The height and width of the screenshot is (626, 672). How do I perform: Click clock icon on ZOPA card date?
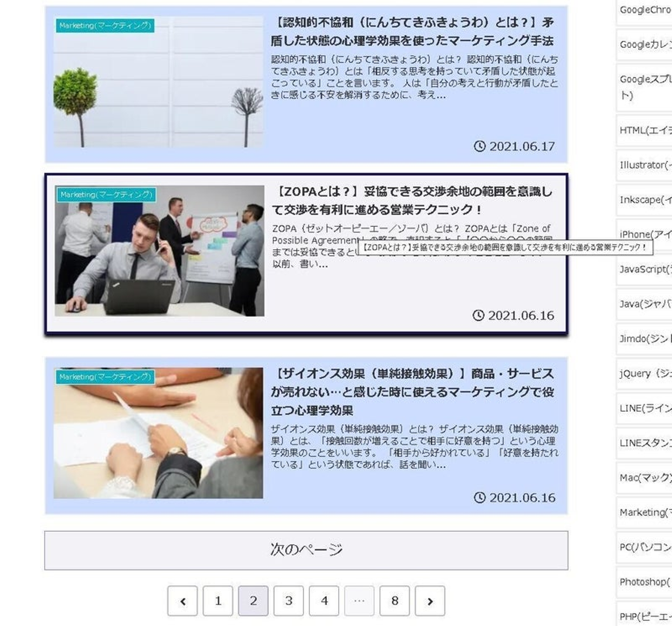point(478,315)
